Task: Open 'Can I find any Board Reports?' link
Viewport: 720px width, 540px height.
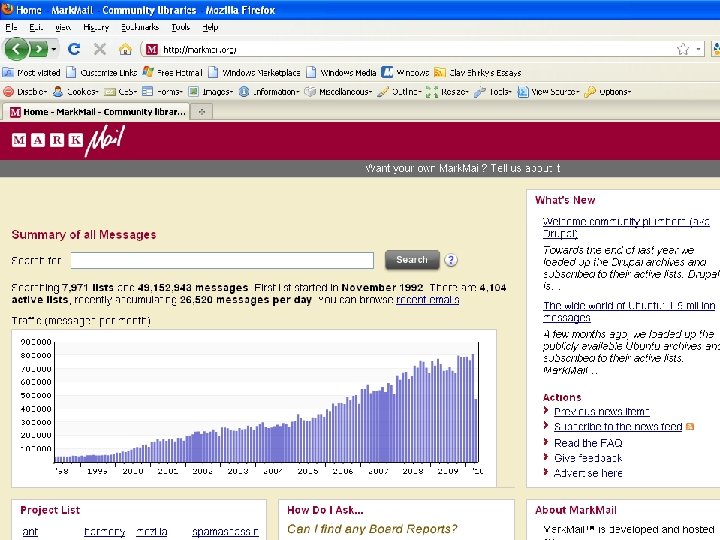Action: pyautogui.click(x=372, y=529)
